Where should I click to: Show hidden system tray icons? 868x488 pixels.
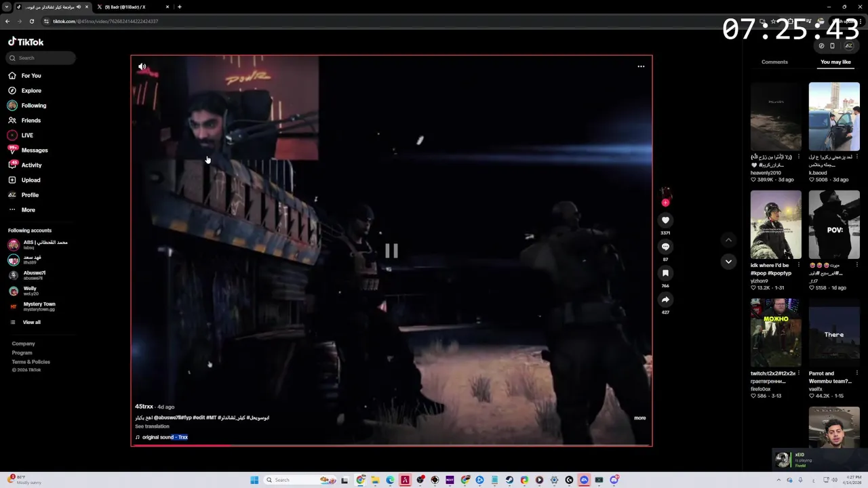[x=778, y=480]
